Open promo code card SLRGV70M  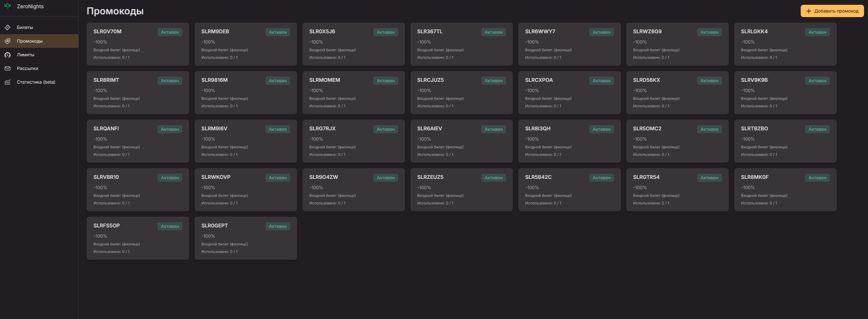137,44
